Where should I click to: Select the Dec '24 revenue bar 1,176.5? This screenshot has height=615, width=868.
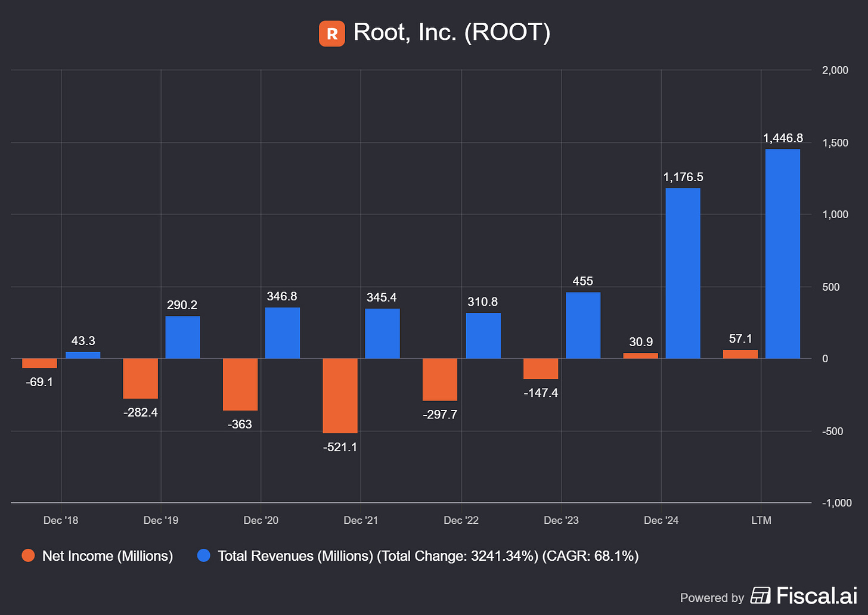[x=683, y=274]
